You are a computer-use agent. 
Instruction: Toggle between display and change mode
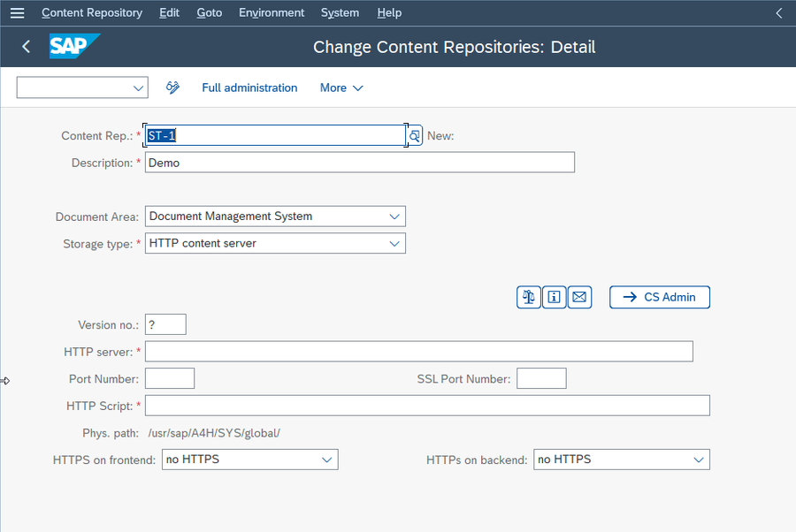173,87
